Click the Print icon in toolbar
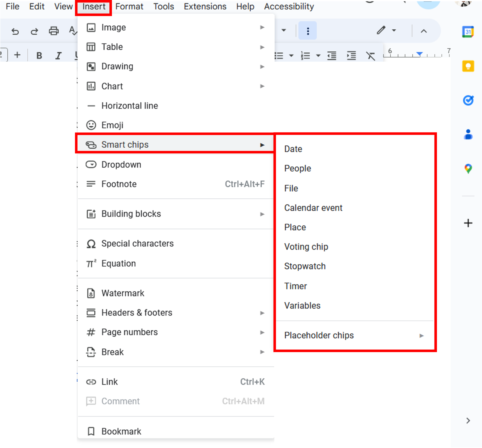The image size is (482, 448). pyautogui.click(x=54, y=31)
